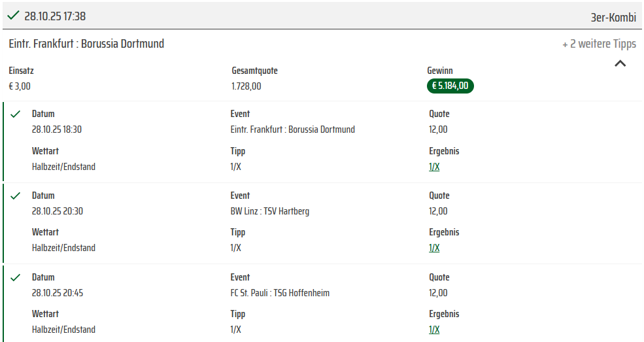Click the checkmark icon of the St. Pauli tip
644x342 pixels.
click(x=16, y=277)
